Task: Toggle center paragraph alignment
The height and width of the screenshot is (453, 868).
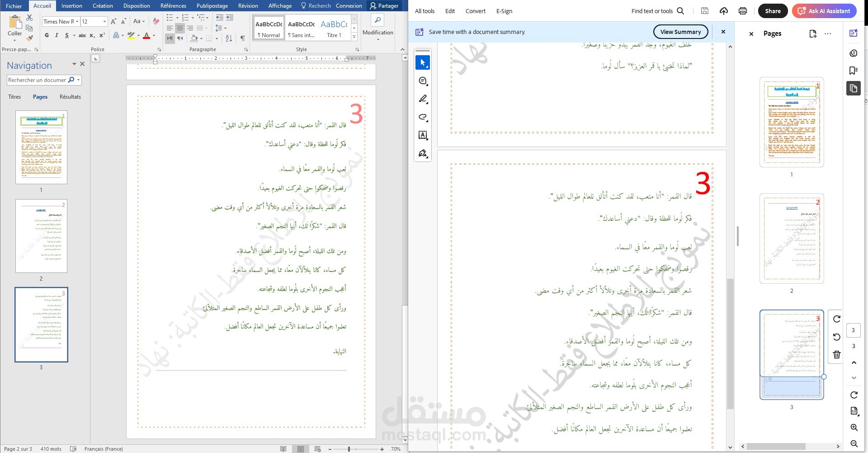Action: (180, 28)
